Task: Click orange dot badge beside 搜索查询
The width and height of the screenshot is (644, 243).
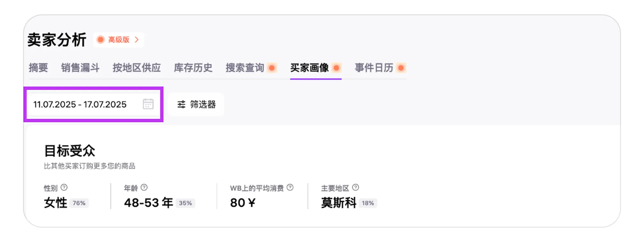Action: (272, 68)
